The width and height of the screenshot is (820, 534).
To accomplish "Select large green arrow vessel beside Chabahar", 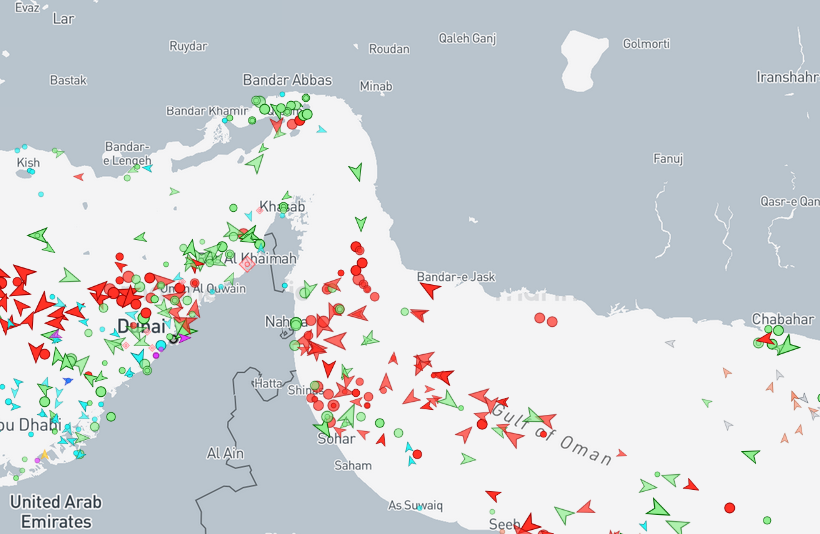I will 788,346.
